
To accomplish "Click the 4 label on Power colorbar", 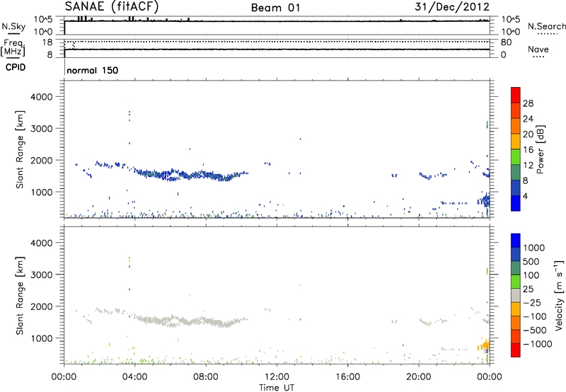I will (x=525, y=196).
